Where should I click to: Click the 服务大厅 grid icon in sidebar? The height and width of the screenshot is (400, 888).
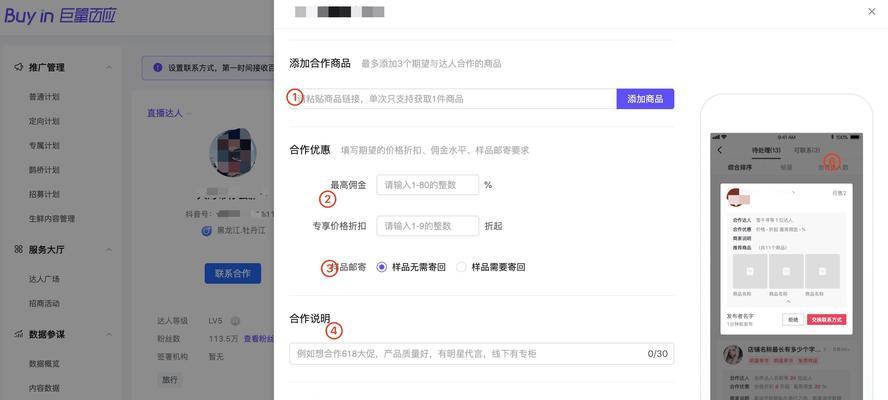point(19,250)
